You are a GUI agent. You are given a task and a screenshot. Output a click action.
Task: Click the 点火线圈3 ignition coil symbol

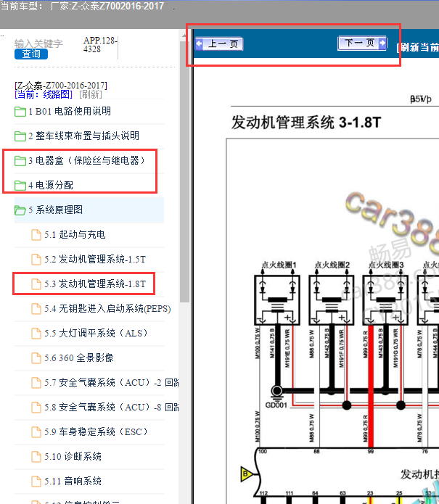tap(385, 300)
